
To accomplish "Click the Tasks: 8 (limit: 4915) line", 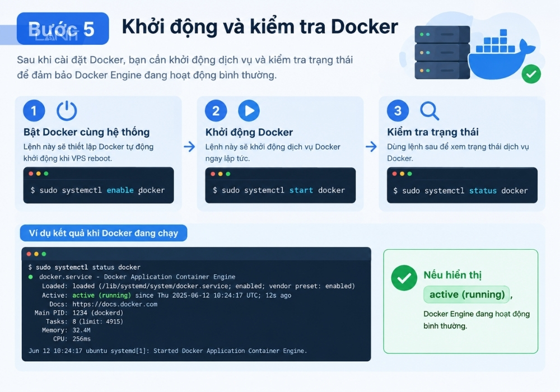I will click(85, 321).
